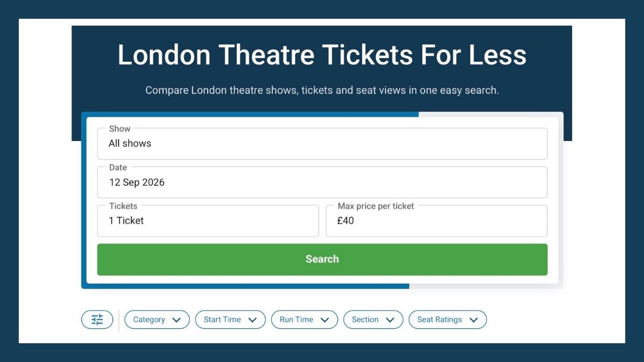The height and width of the screenshot is (362, 644).
Task: Open the Date field showing 12 Sep 2026
Action: (x=322, y=182)
